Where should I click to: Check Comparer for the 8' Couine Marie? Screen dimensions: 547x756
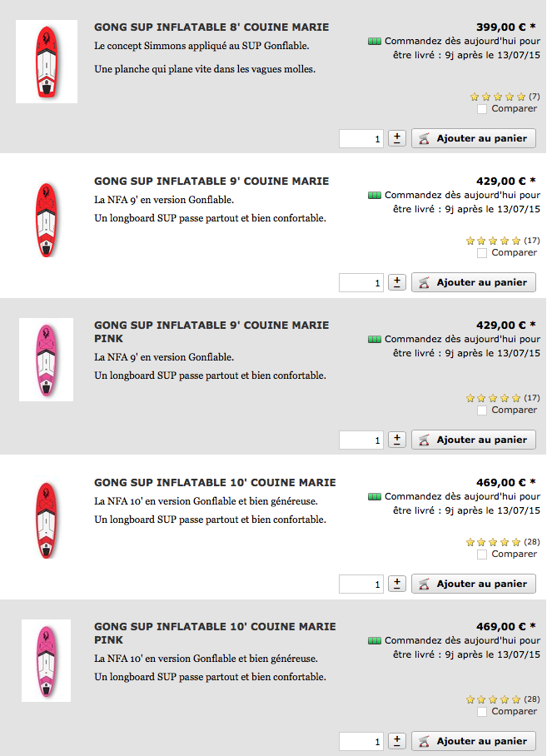click(482, 109)
